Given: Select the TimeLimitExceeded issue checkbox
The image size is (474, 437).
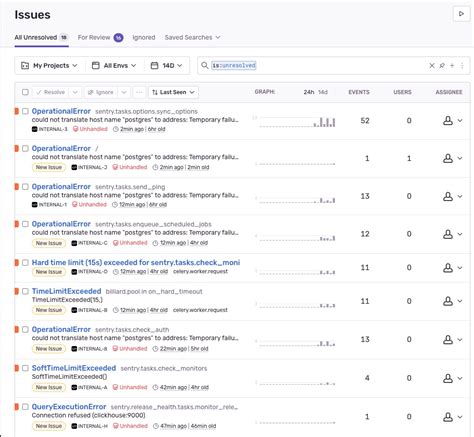Looking at the screenshot, I should click(x=25, y=291).
